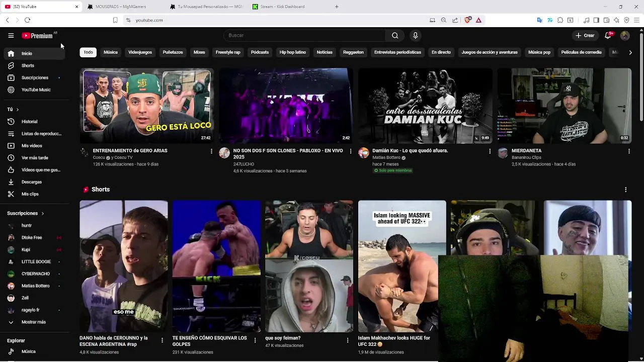Open the YouTube hamburger guide menu

pos(11,35)
